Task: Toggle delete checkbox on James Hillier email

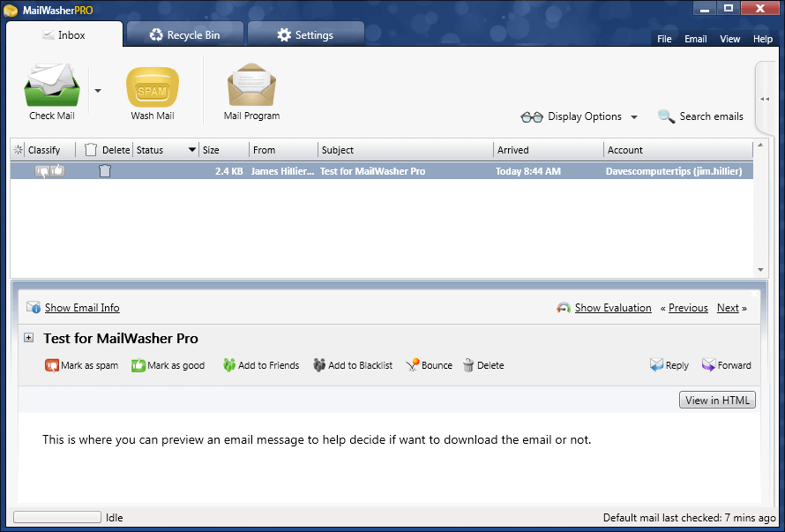Action: click(105, 171)
